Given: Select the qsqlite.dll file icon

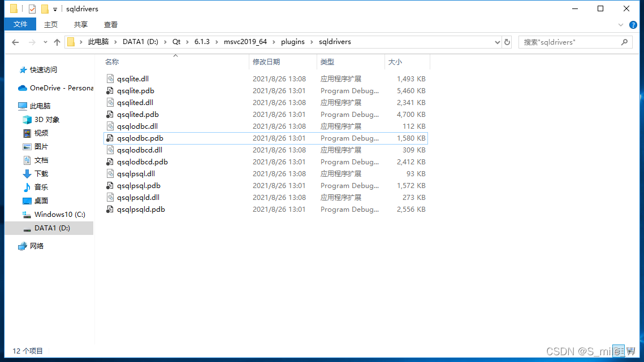Looking at the screenshot, I should pos(110,79).
